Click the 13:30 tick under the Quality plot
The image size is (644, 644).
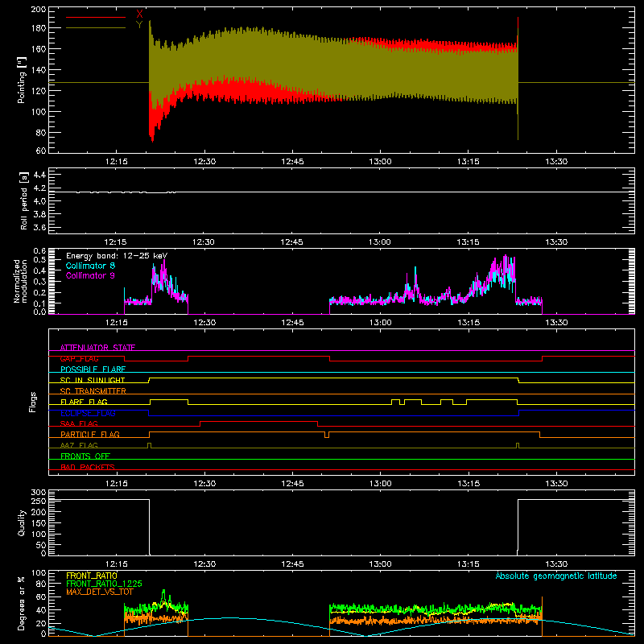(x=556, y=564)
